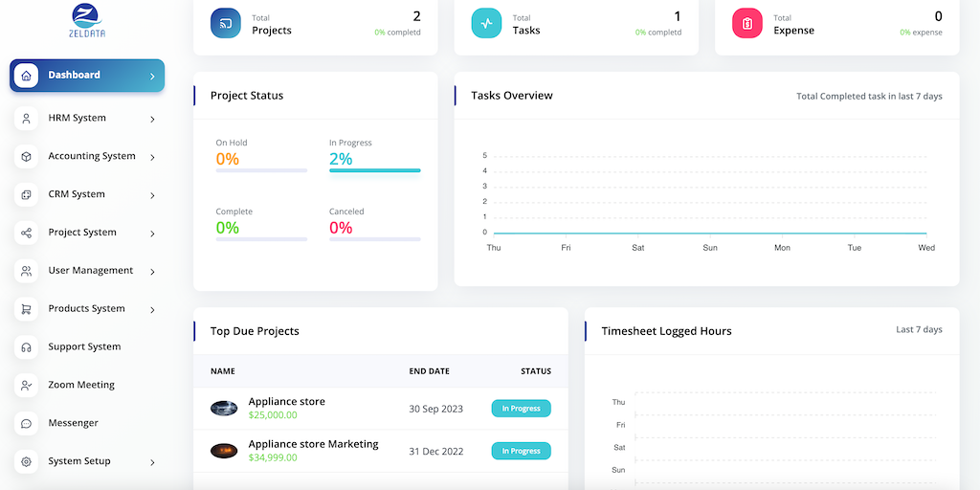
Task: Expand the User Management chevron
Action: [x=152, y=272]
